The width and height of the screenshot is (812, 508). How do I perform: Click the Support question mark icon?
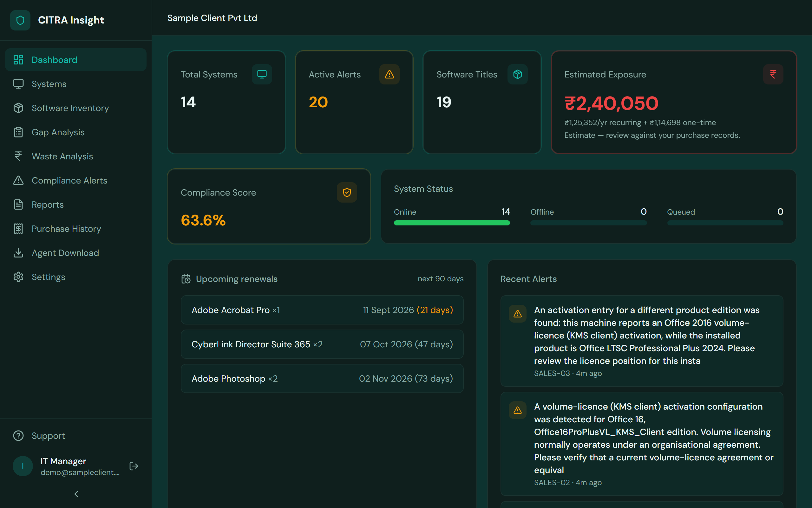pyautogui.click(x=18, y=436)
